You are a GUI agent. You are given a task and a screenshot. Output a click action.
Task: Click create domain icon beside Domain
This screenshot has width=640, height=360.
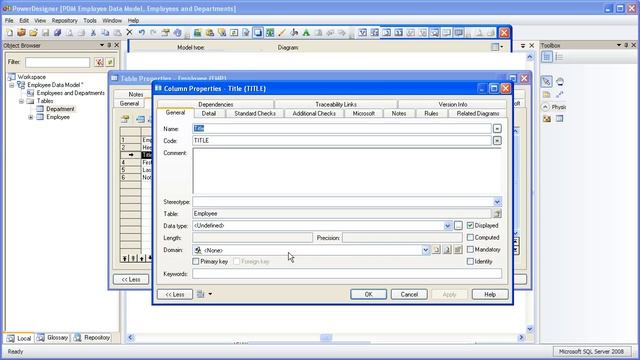click(x=436, y=249)
